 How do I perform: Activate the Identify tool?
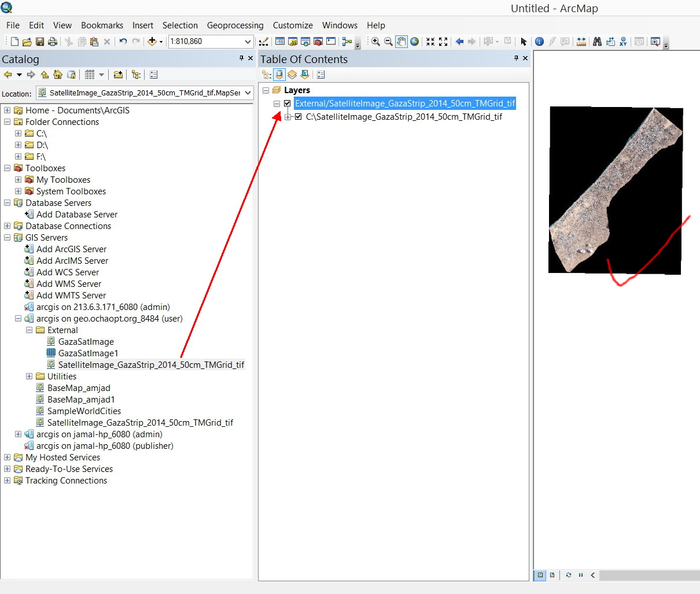[539, 42]
